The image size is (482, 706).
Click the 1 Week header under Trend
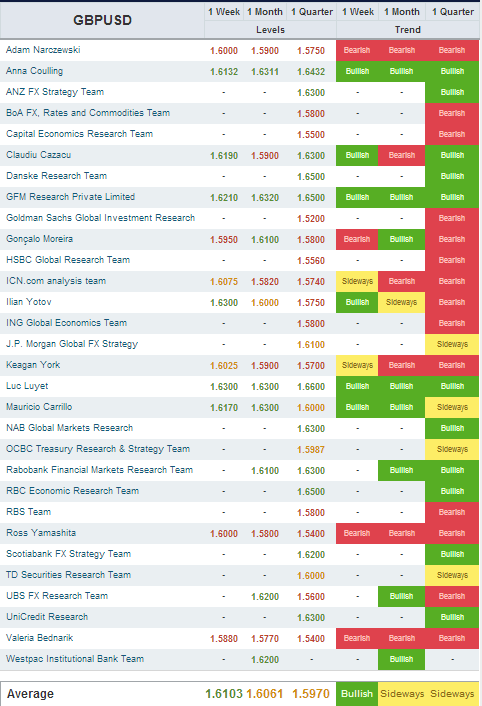pos(358,12)
